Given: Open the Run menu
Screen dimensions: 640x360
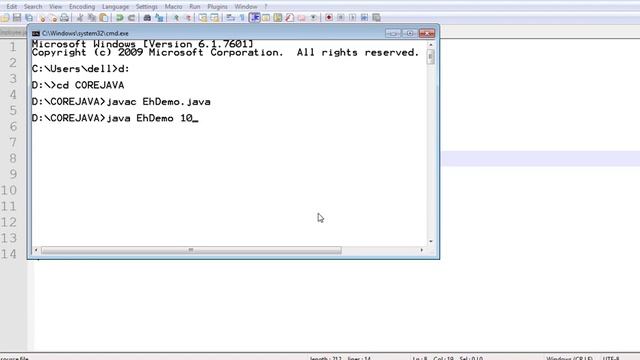Looking at the screenshot, I should (x=195, y=7).
